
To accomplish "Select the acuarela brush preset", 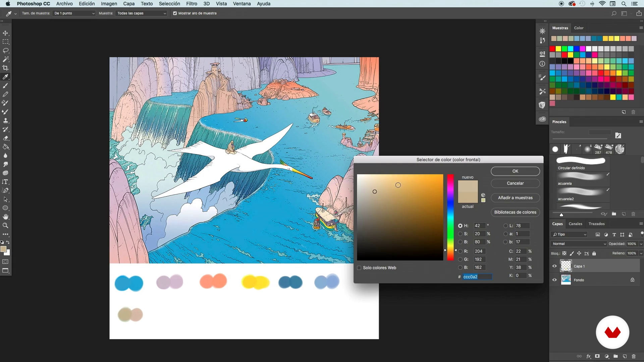I will [583, 179].
